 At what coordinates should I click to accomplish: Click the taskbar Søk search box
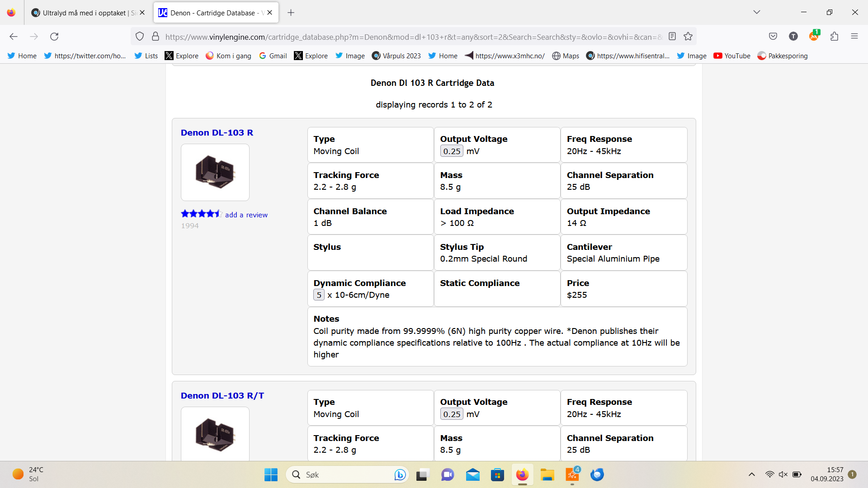[x=347, y=474]
